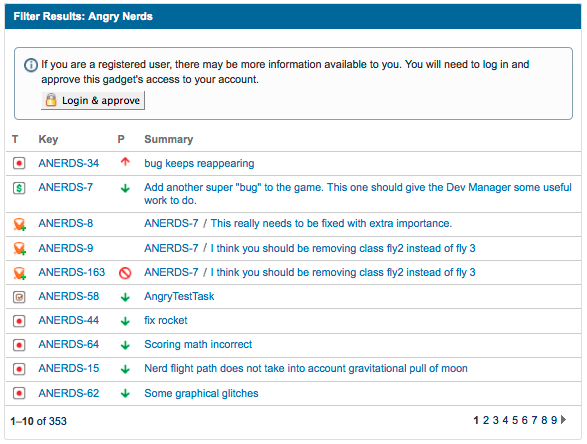Click the next page arrow in pagination
Screen dimensions: 587x444
point(563,420)
